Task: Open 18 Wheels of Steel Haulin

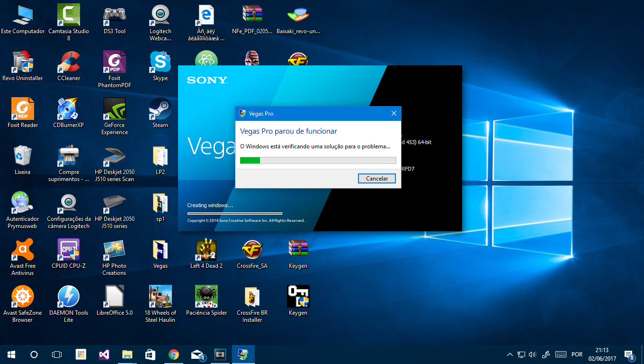Action: (x=161, y=304)
